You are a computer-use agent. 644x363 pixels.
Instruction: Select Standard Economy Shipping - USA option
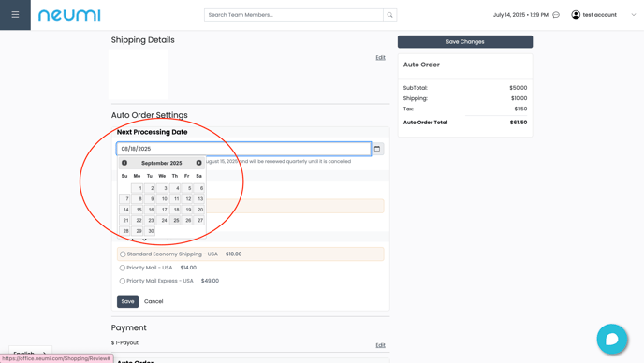123,254
